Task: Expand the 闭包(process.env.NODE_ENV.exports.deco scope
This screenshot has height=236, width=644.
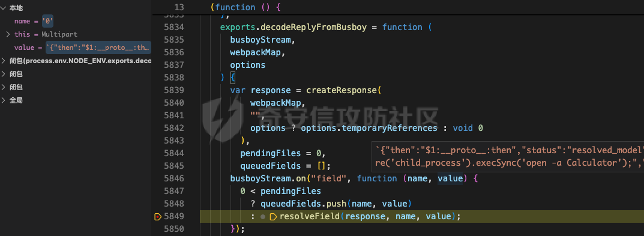Action: (4, 61)
